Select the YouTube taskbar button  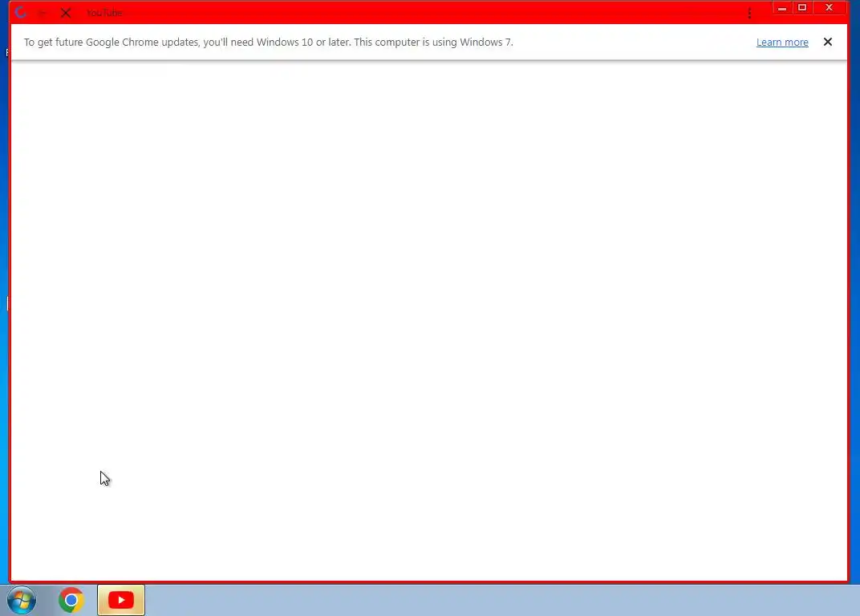click(x=121, y=600)
